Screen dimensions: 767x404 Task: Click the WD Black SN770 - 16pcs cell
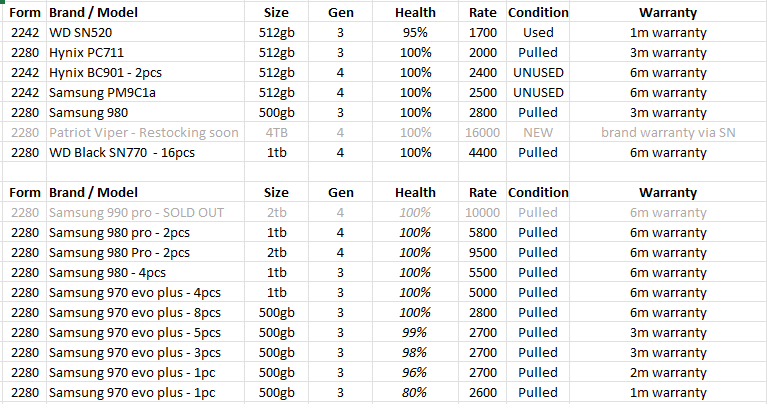click(145, 153)
